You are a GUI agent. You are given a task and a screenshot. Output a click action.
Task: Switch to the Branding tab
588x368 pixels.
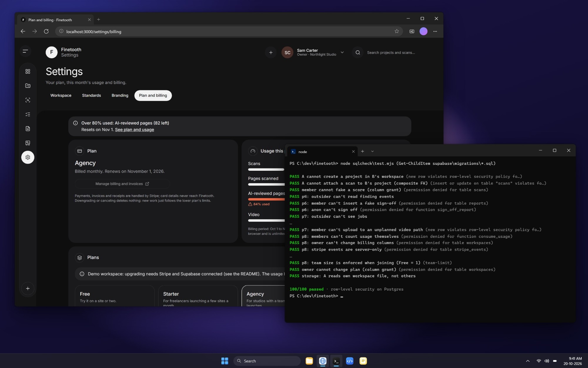pyautogui.click(x=120, y=95)
